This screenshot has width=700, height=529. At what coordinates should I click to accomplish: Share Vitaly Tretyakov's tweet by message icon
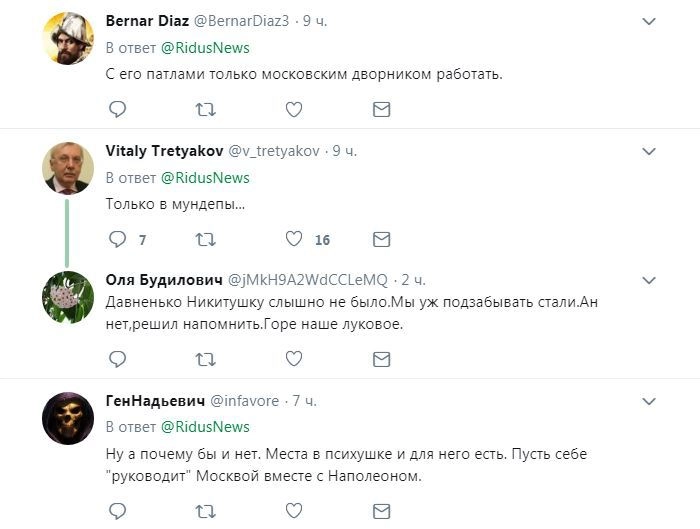coord(381,239)
